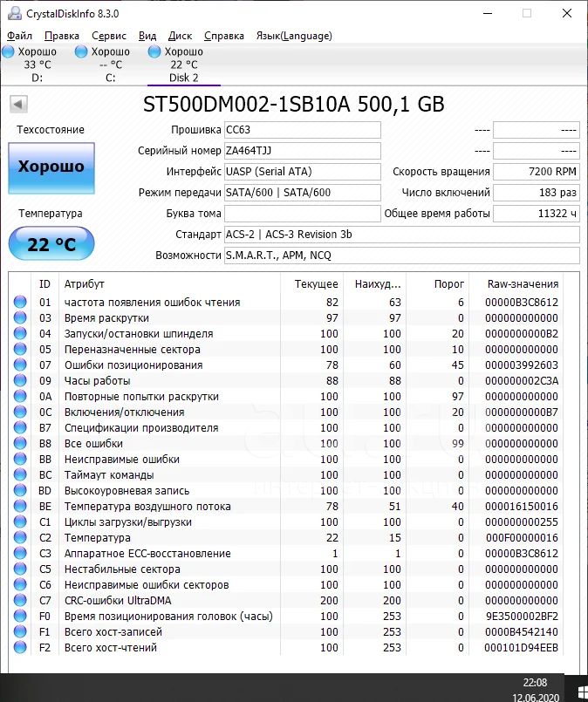
Task: Click status orb of attribute 0C Включения/отключения
Action: click(20, 412)
